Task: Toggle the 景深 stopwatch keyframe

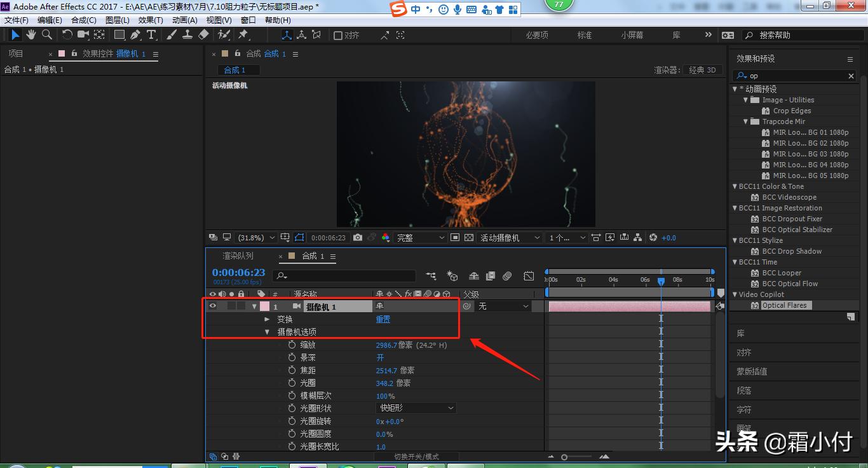Action: [292, 357]
